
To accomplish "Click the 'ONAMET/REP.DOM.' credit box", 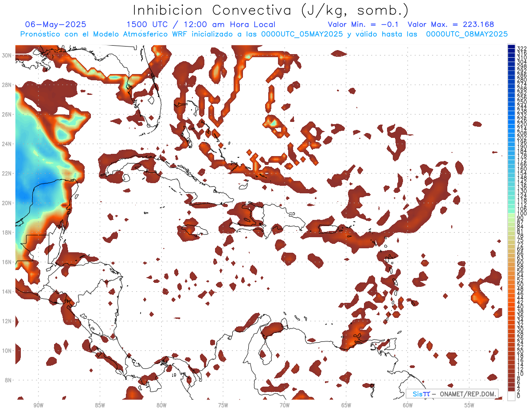I will coord(452,394).
